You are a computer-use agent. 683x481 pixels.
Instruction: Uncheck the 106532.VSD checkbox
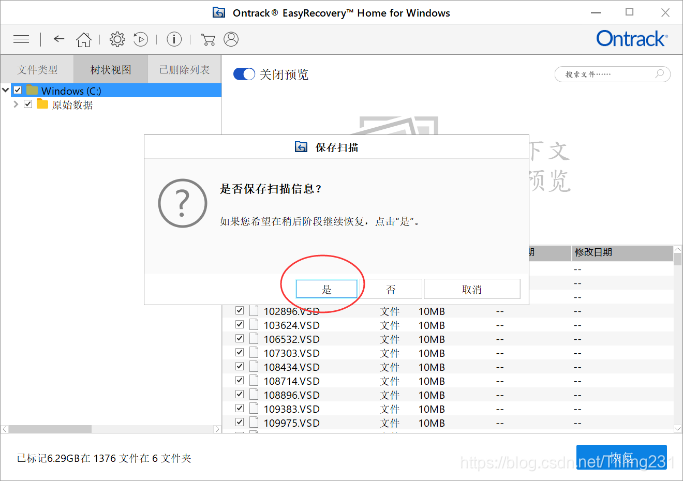pyautogui.click(x=239, y=338)
